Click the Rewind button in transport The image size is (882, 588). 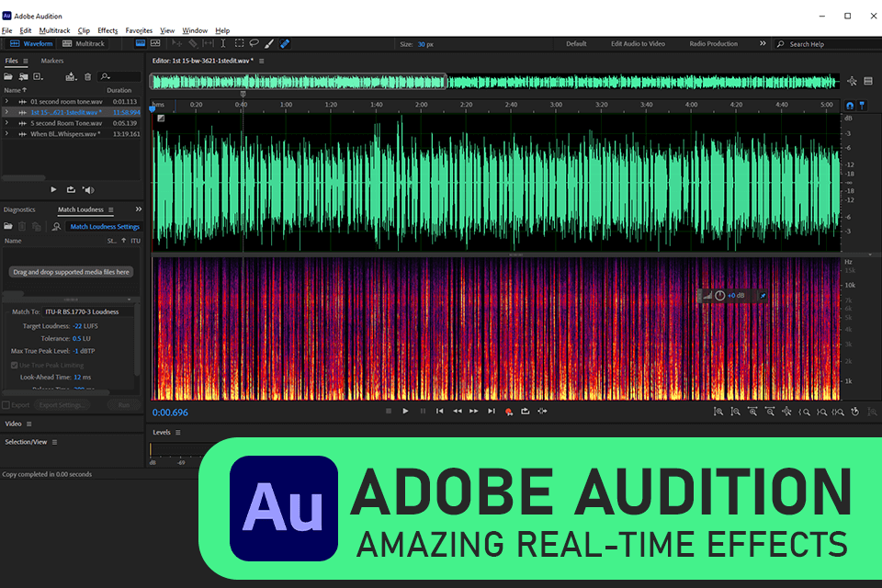tap(458, 412)
